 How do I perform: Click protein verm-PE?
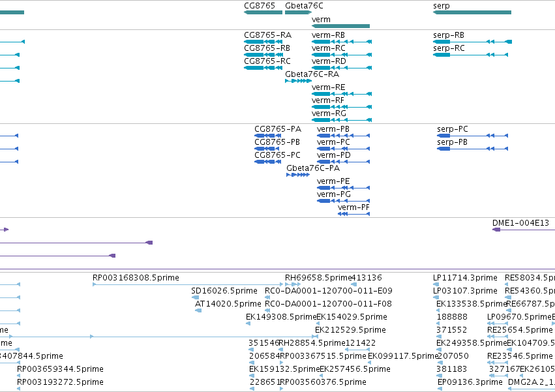[x=343, y=188]
